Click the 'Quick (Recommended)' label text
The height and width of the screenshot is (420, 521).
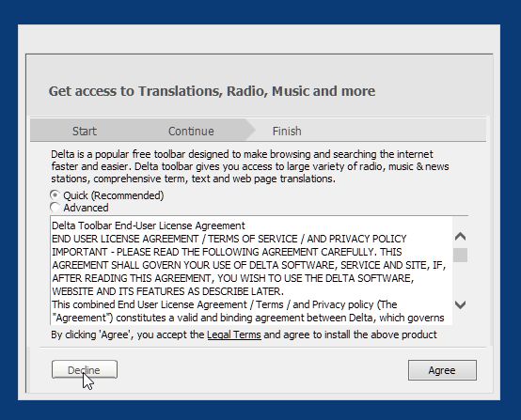[114, 195]
